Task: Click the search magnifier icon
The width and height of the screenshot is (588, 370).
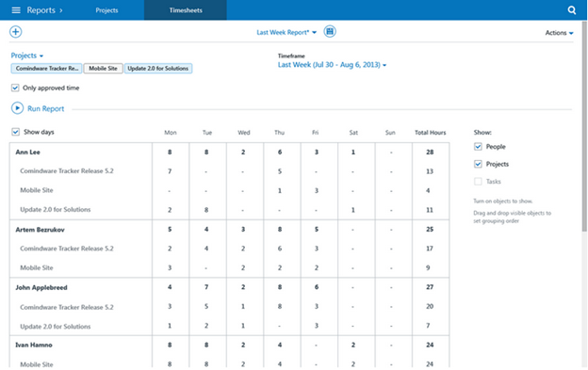Action: point(571,10)
